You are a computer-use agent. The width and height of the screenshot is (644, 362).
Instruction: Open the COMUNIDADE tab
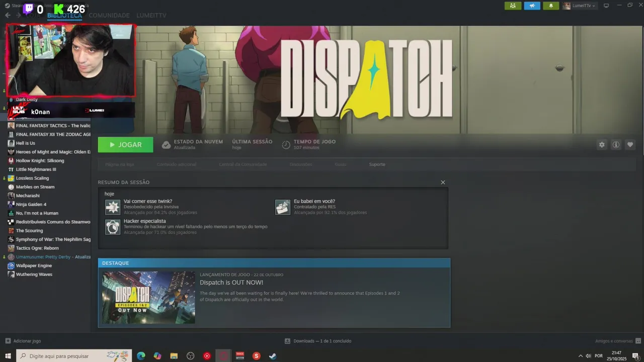pyautogui.click(x=109, y=16)
